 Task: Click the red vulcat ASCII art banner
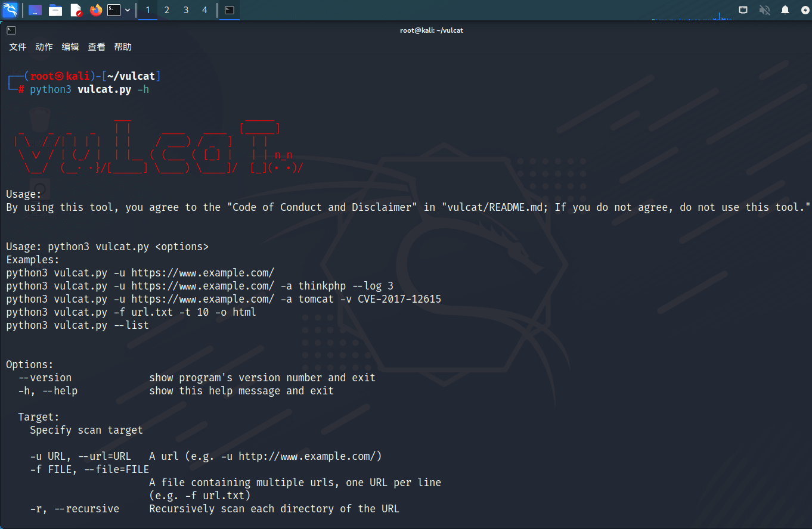(159, 147)
